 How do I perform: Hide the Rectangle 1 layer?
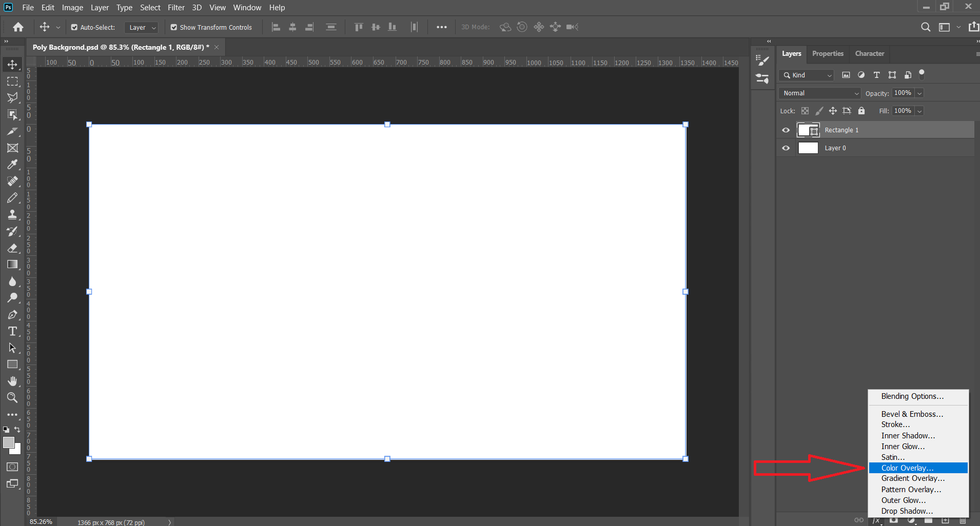(x=786, y=130)
